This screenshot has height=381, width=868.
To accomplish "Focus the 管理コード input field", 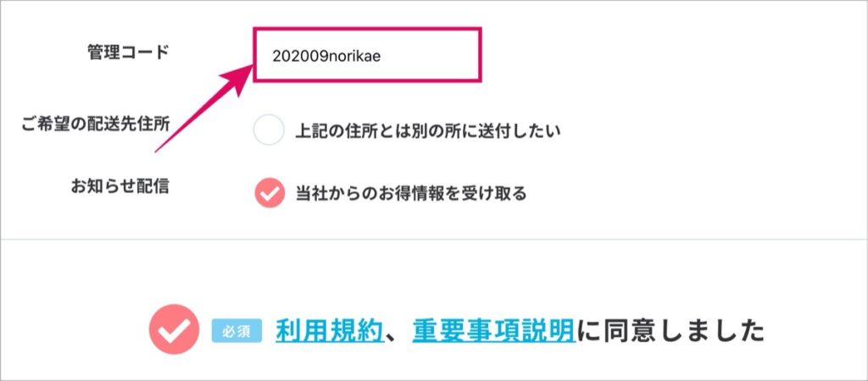I will pos(368,55).
